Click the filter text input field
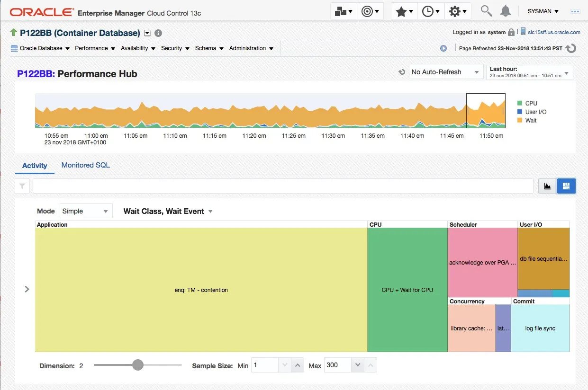588x390 pixels. click(x=283, y=186)
